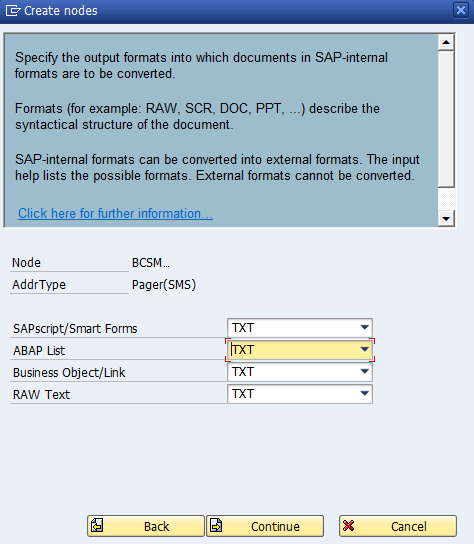Expand the ABAP List format dropdown arrow
The height and width of the screenshot is (544, 474).
pos(364,349)
